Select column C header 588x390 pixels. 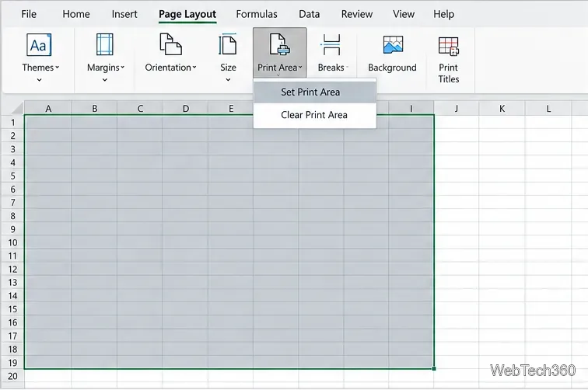pyautogui.click(x=140, y=109)
